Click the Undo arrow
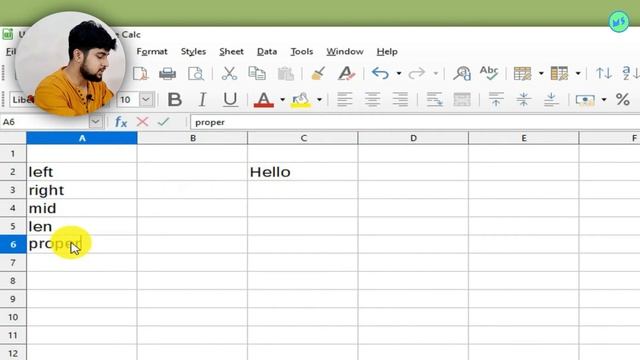The height and width of the screenshot is (360, 640). click(380, 73)
